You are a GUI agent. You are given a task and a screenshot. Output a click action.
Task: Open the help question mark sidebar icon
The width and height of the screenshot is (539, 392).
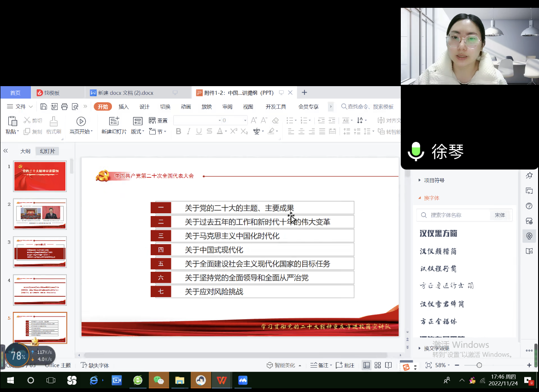point(529,206)
